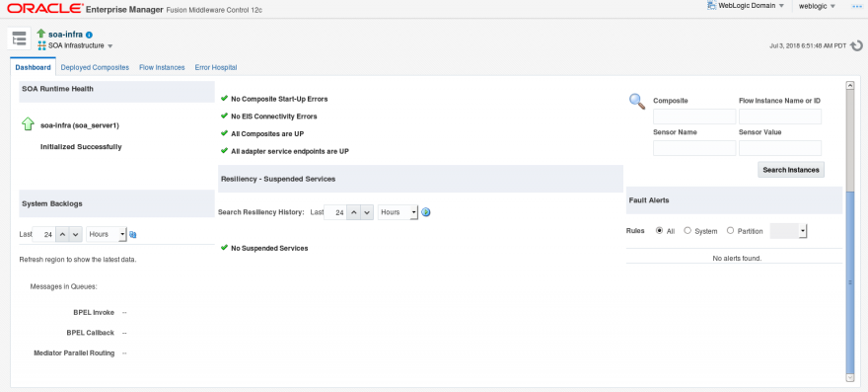
Task: Click the magnifying glass search icon
Action: [638, 101]
